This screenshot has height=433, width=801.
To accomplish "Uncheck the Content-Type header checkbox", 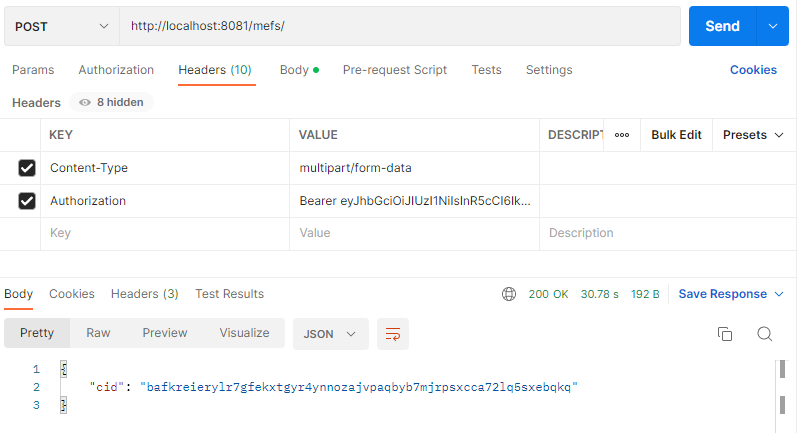I will pos(27,168).
